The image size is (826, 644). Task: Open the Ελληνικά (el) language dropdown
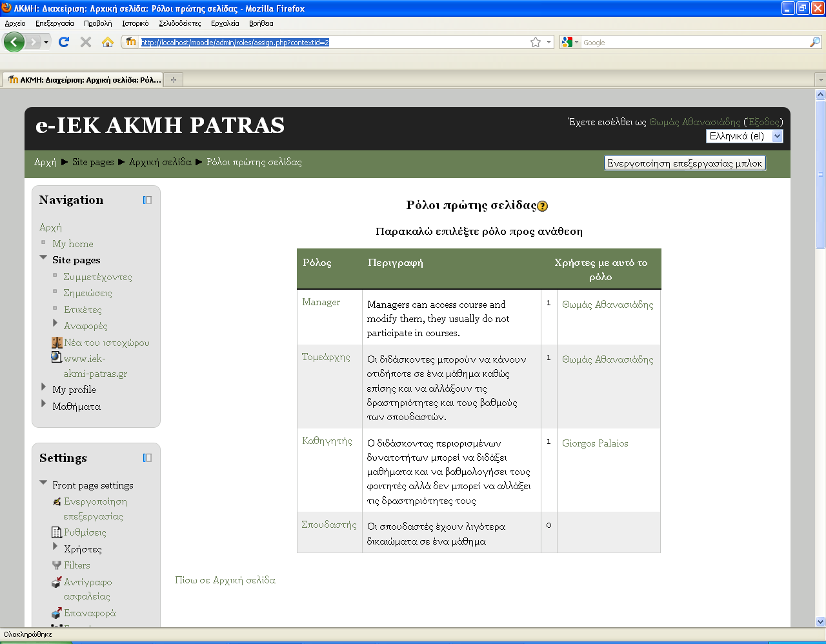point(745,136)
